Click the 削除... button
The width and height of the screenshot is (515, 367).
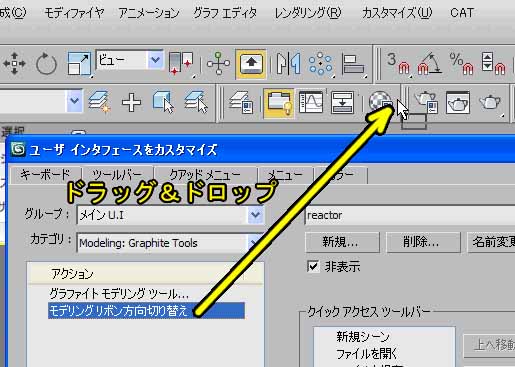point(423,242)
